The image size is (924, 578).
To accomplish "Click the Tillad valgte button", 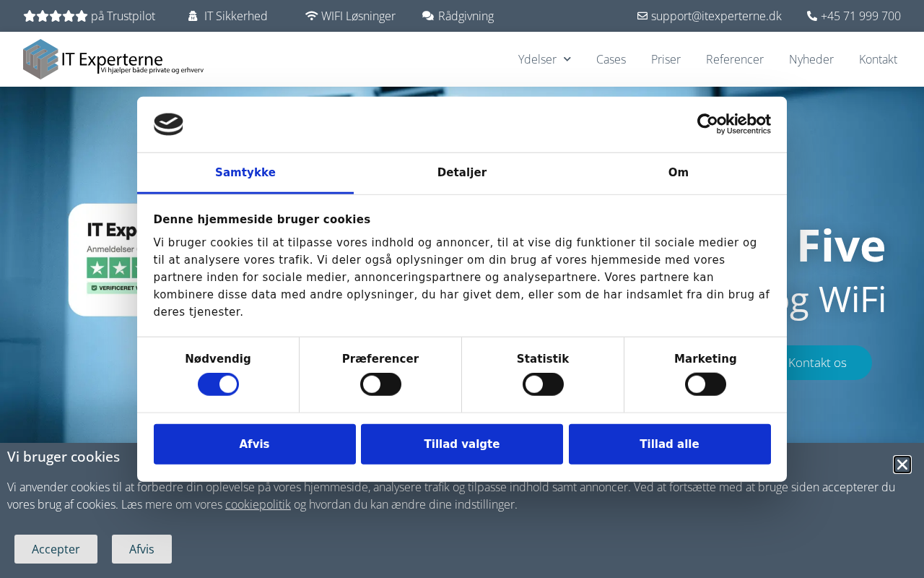I will [462, 444].
